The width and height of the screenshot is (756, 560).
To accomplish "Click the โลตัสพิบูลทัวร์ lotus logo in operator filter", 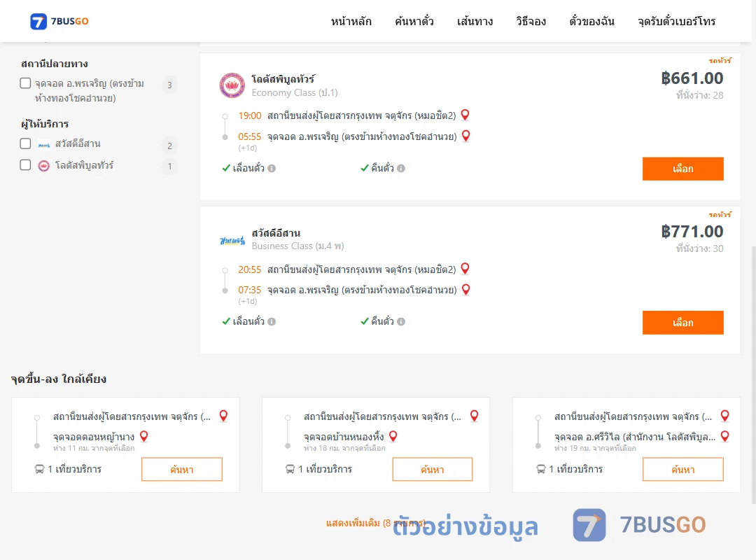I will coord(44,166).
